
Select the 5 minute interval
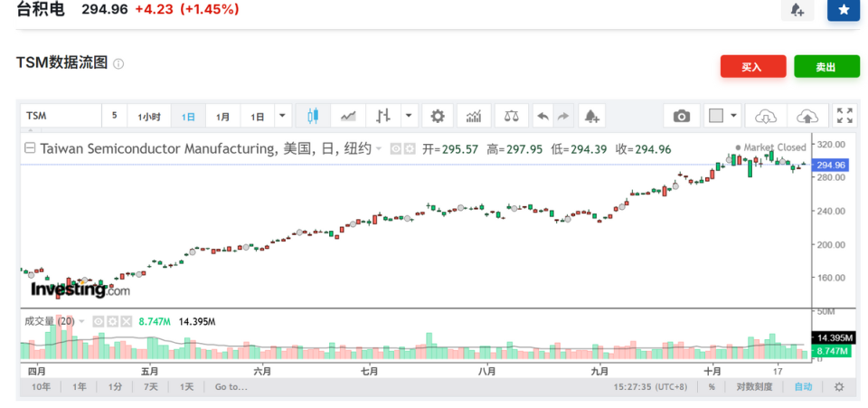click(115, 117)
